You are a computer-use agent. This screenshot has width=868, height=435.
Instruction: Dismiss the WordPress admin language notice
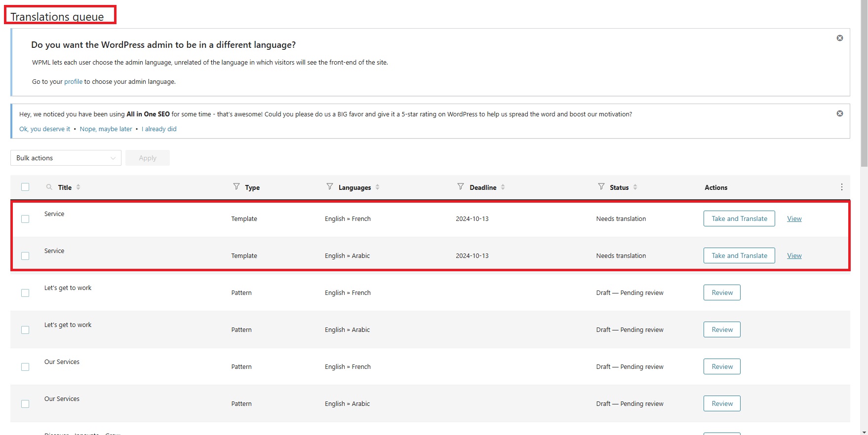pos(839,38)
